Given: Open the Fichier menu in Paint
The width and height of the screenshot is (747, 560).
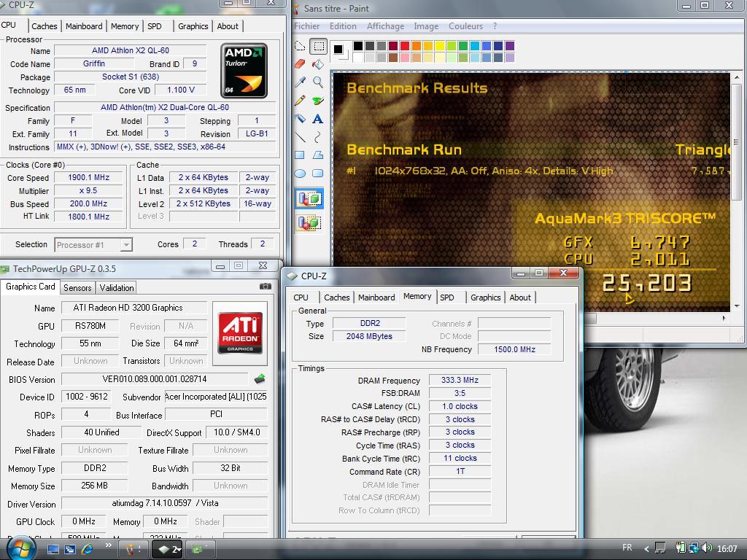Looking at the screenshot, I should 307,26.
